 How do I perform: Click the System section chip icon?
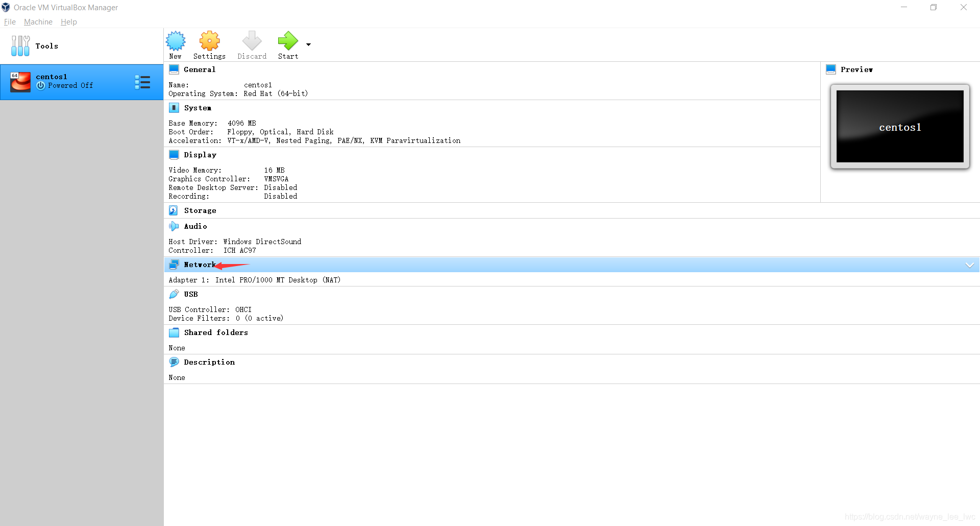[174, 108]
